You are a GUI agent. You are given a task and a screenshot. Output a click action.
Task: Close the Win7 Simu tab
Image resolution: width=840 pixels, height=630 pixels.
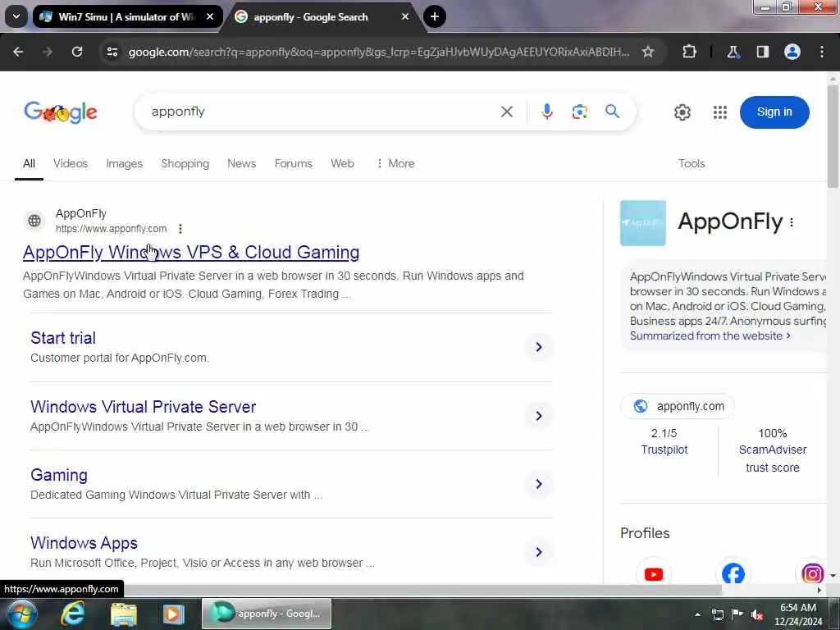210,16
